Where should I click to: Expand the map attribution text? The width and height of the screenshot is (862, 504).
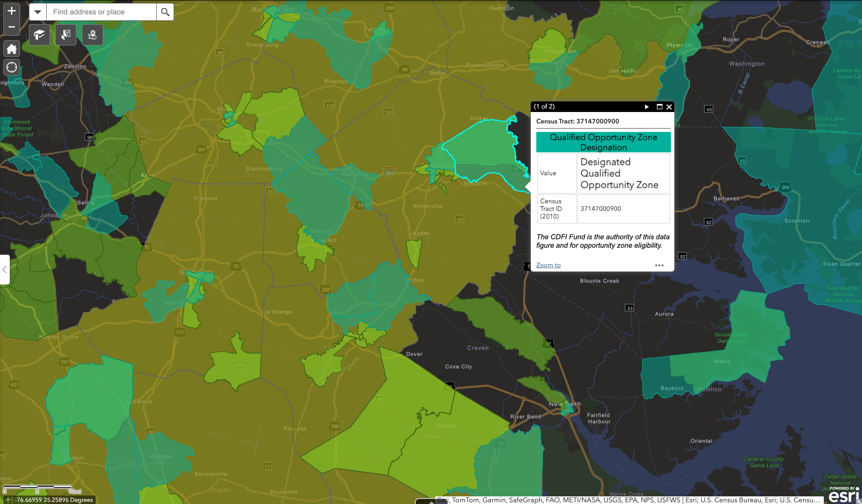click(x=628, y=500)
